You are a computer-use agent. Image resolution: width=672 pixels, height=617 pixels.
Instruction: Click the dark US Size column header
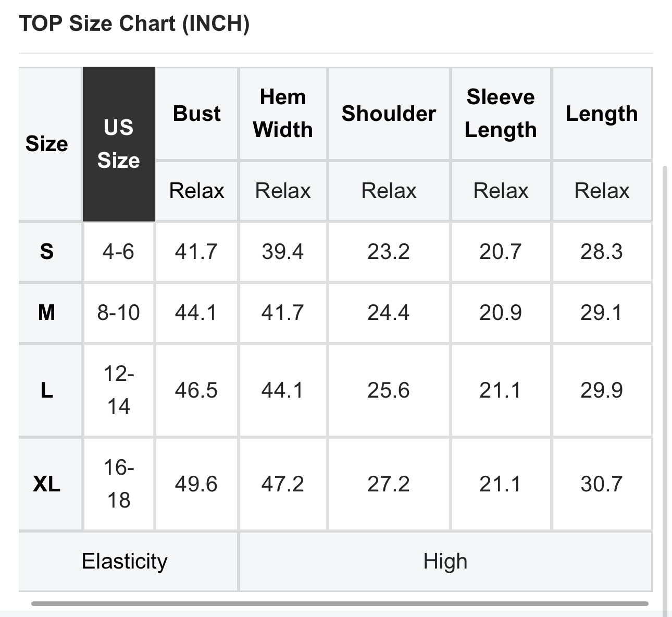[119, 144]
